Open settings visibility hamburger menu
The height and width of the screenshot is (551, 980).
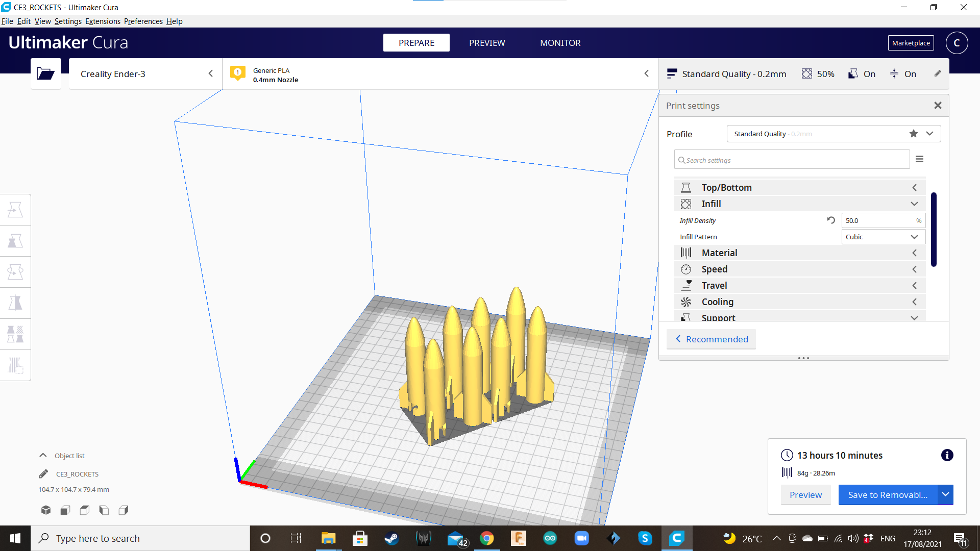[x=919, y=159]
